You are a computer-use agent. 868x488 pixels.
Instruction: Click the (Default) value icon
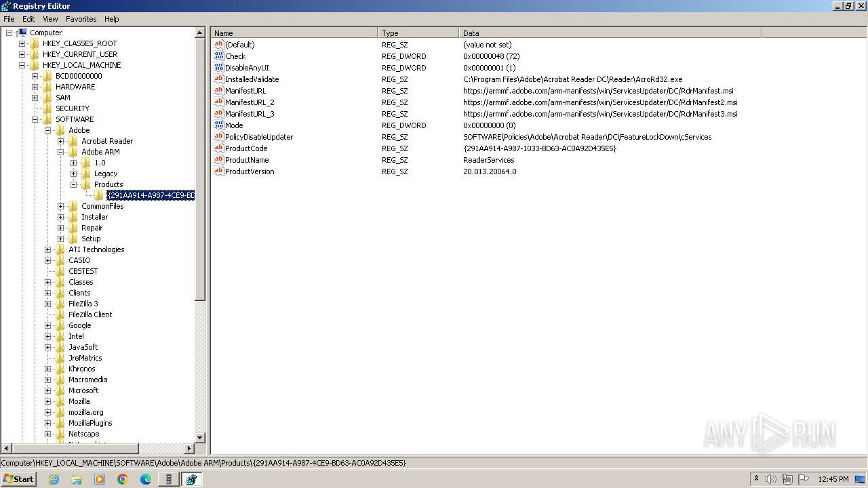[218, 44]
